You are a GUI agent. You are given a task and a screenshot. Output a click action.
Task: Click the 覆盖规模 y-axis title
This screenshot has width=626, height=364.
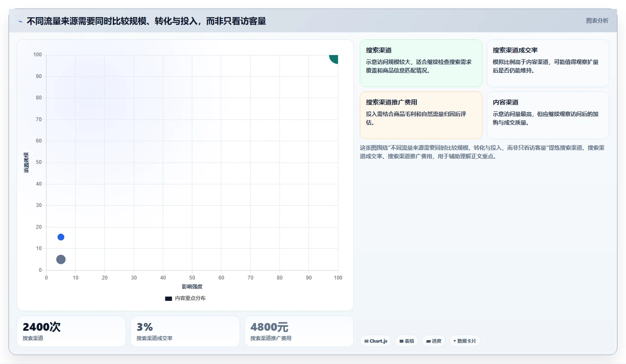[x=26, y=163]
